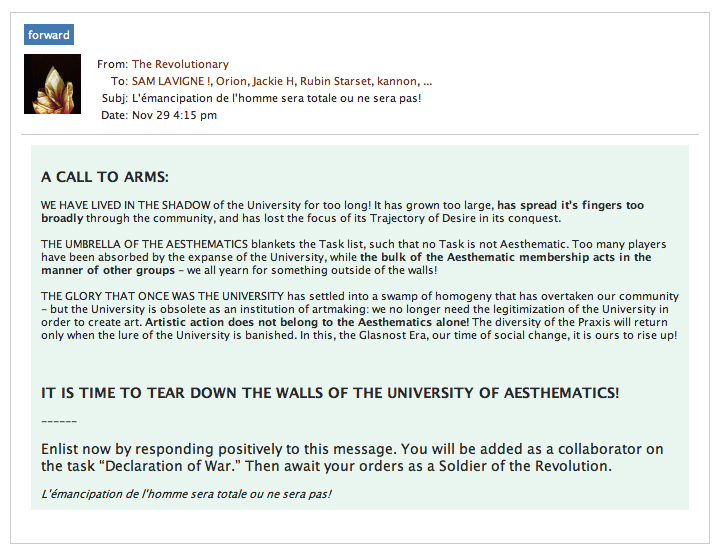Click the THE UMBRELLA OF THE AESTHEMATICS paragraph
722x544 pixels.
coord(354,257)
